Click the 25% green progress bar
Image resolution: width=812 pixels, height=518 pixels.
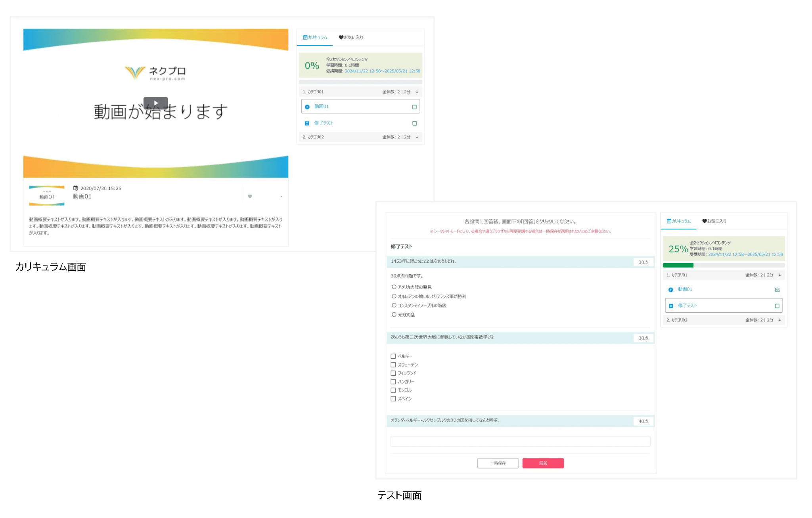tap(678, 265)
